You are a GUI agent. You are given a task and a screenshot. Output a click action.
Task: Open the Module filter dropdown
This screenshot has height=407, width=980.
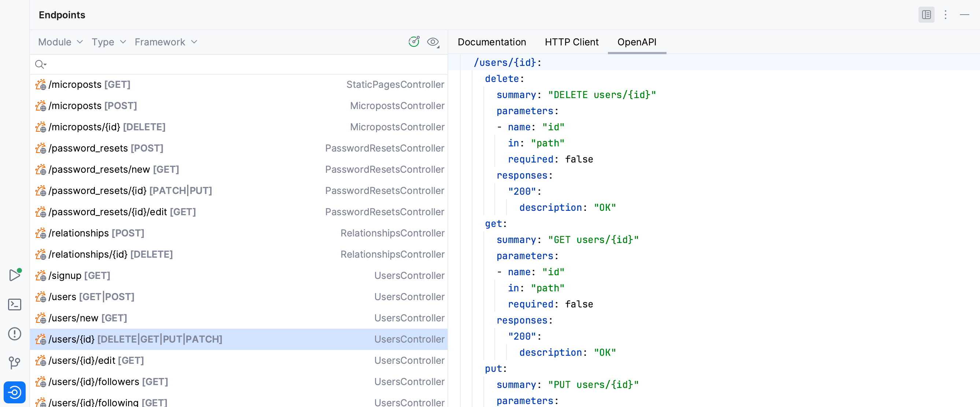60,42
